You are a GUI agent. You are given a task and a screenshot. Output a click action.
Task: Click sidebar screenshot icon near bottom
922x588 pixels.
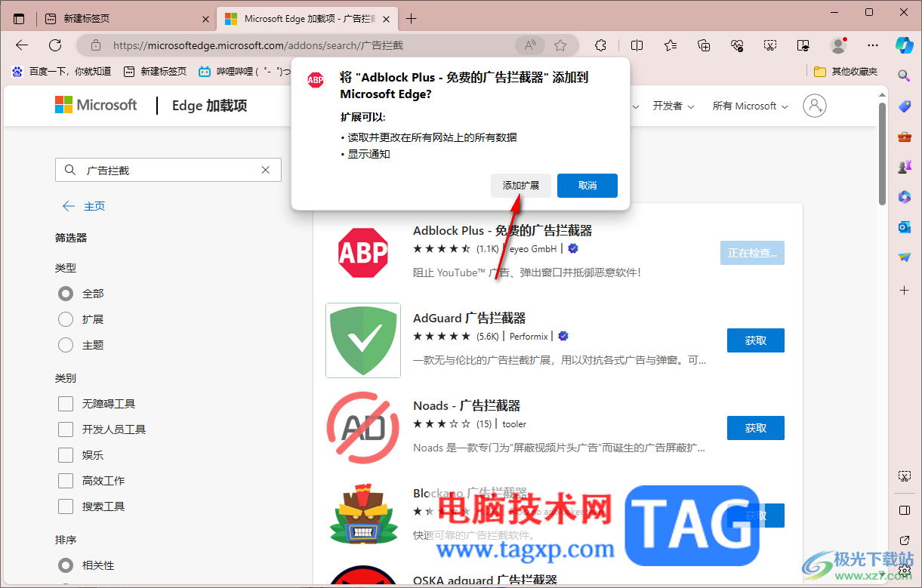tap(904, 476)
